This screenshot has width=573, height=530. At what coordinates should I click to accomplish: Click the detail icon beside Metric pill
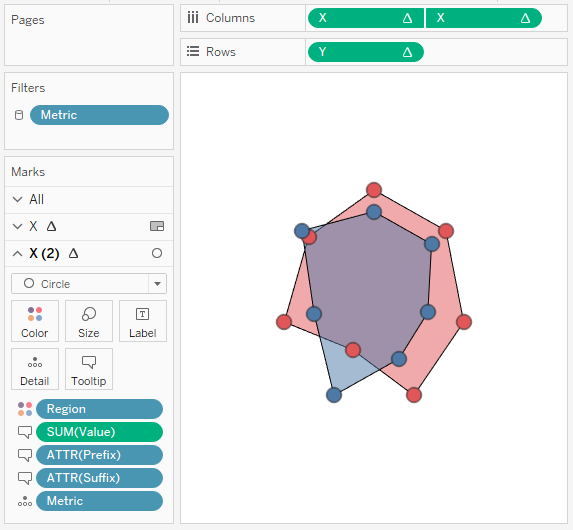point(25,501)
